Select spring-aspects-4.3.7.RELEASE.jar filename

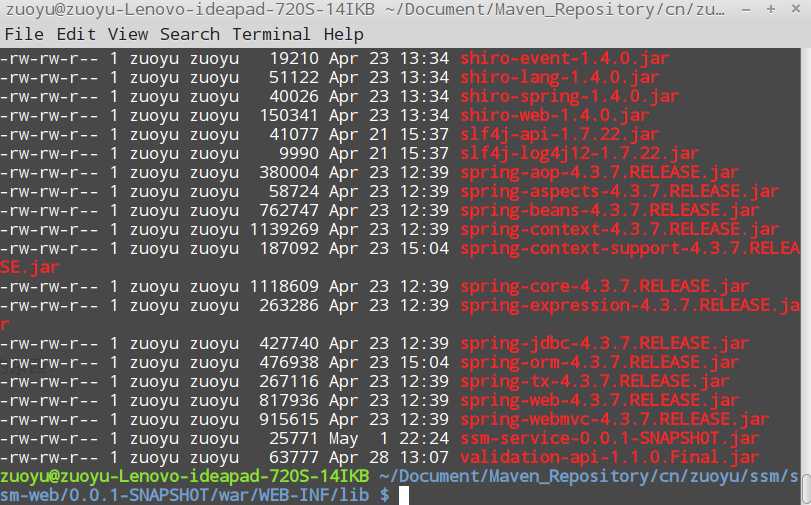[x=620, y=191]
